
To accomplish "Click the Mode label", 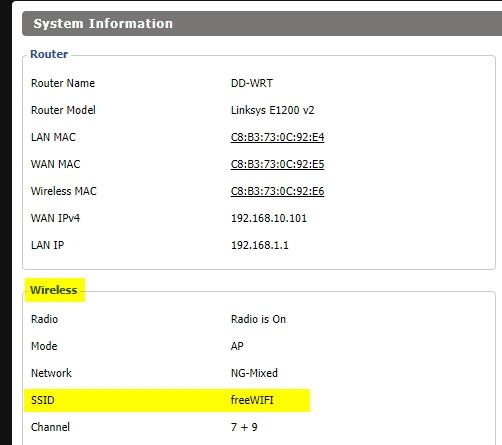I will (x=44, y=346).
